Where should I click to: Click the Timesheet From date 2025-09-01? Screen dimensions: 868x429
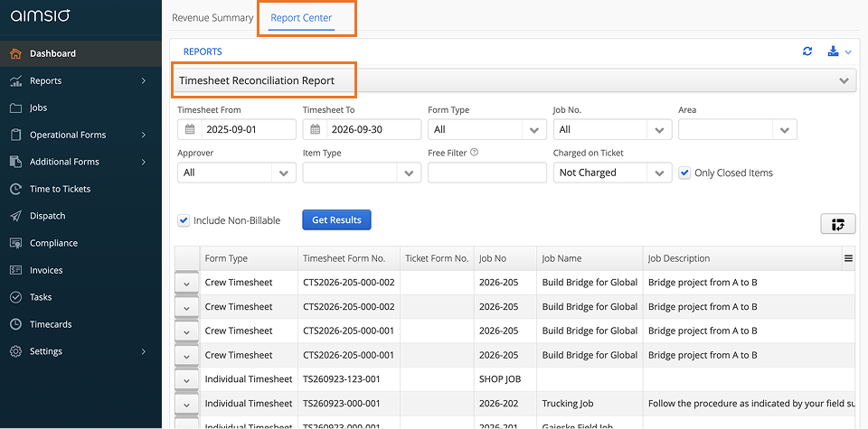(x=231, y=130)
